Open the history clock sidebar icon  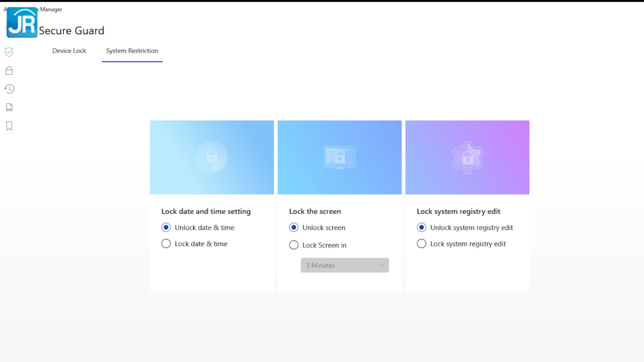9,89
